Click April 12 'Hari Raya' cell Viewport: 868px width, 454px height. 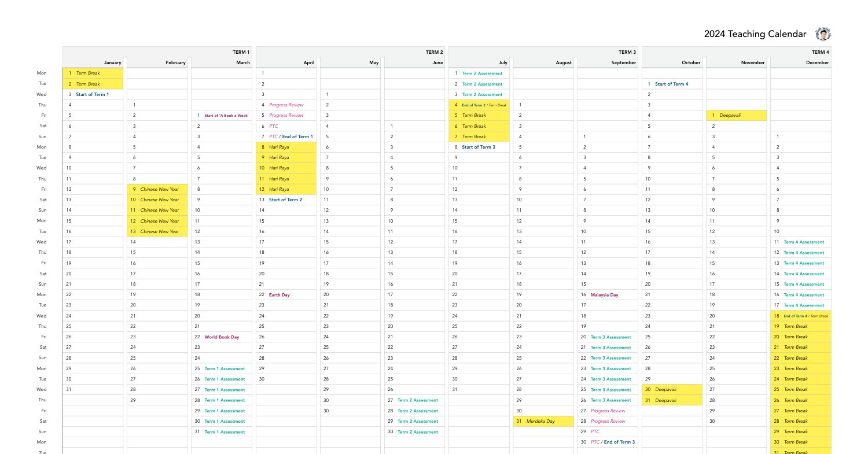[x=286, y=189]
